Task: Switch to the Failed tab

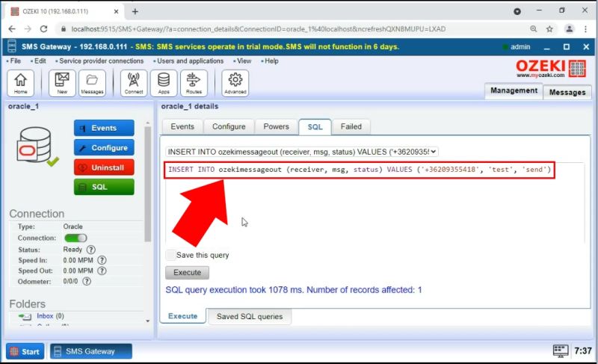Action: tap(351, 126)
